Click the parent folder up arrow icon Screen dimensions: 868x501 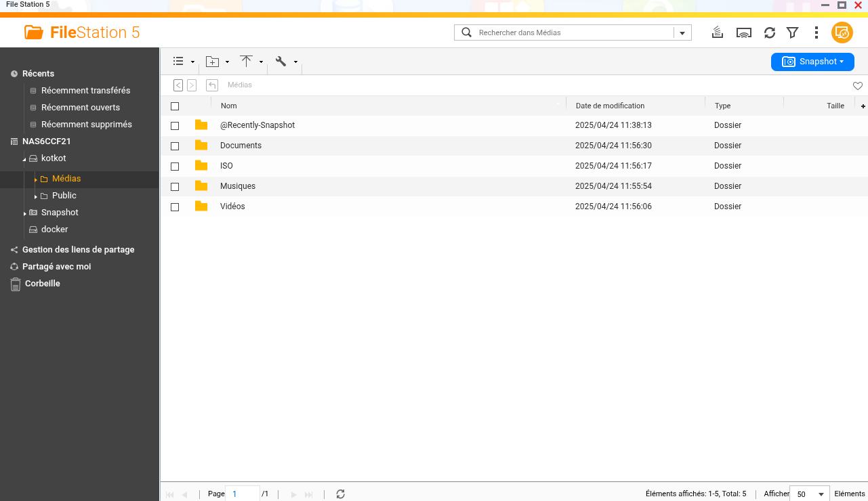pos(212,85)
